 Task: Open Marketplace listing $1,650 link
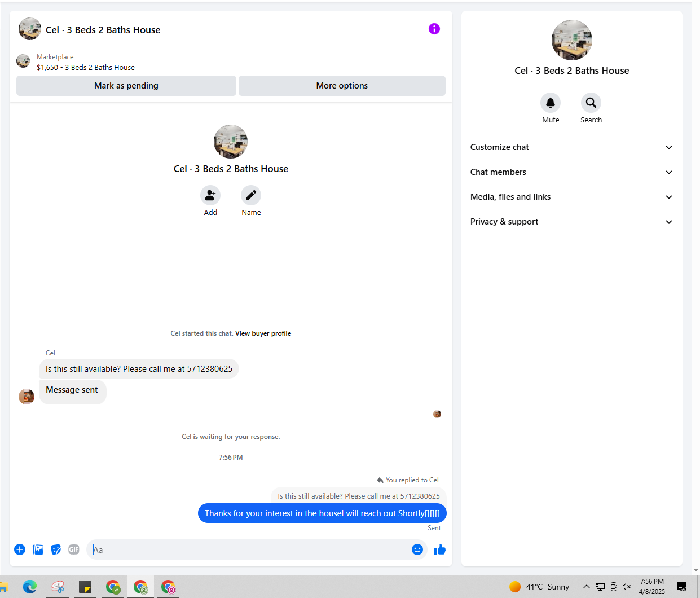[86, 67]
